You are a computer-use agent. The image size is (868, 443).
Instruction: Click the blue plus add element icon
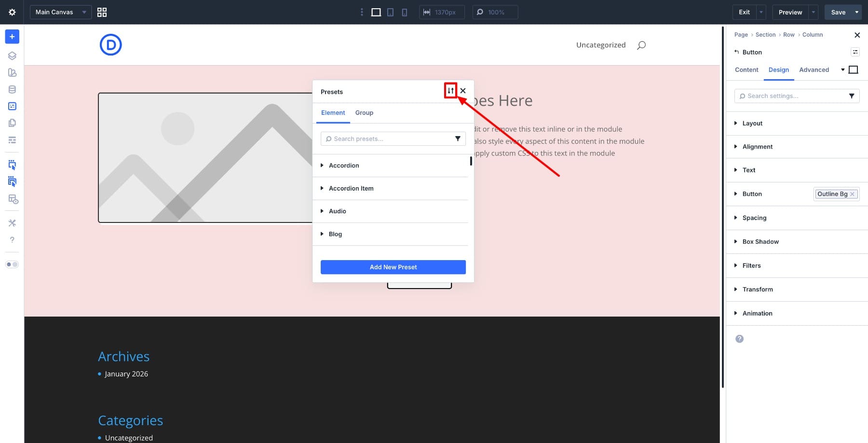[x=12, y=37]
